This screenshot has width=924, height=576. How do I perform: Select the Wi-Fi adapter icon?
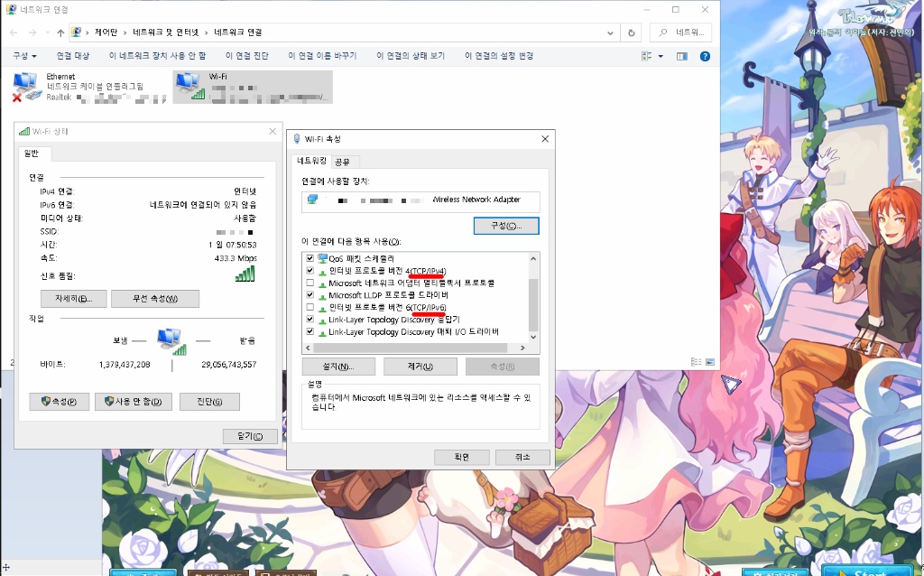tap(189, 86)
